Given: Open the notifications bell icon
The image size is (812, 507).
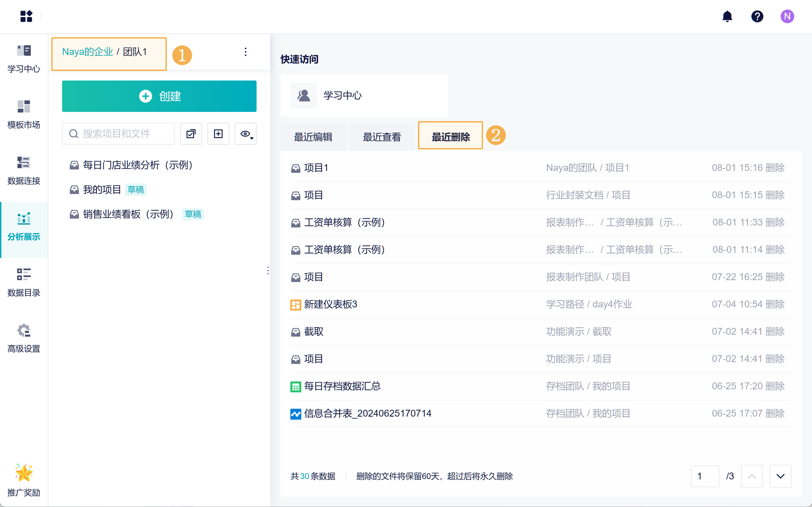Looking at the screenshot, I should point(727,16).
